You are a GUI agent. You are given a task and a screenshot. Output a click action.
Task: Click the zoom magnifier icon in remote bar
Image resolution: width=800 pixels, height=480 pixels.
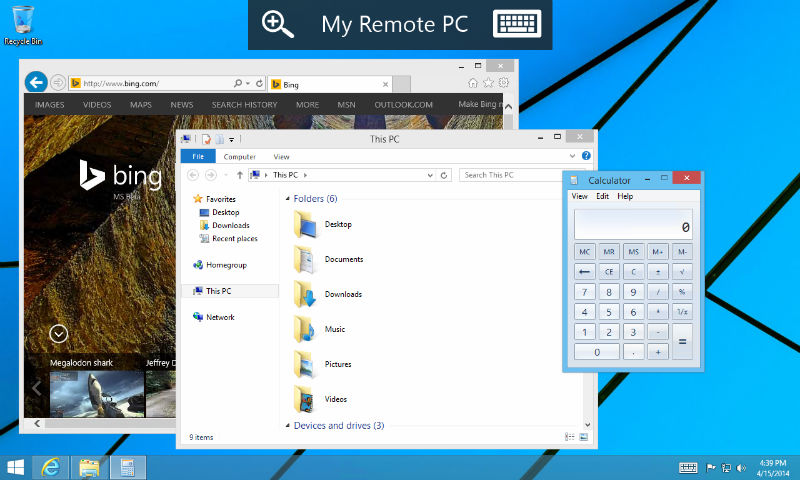click(x=278, y=24)
